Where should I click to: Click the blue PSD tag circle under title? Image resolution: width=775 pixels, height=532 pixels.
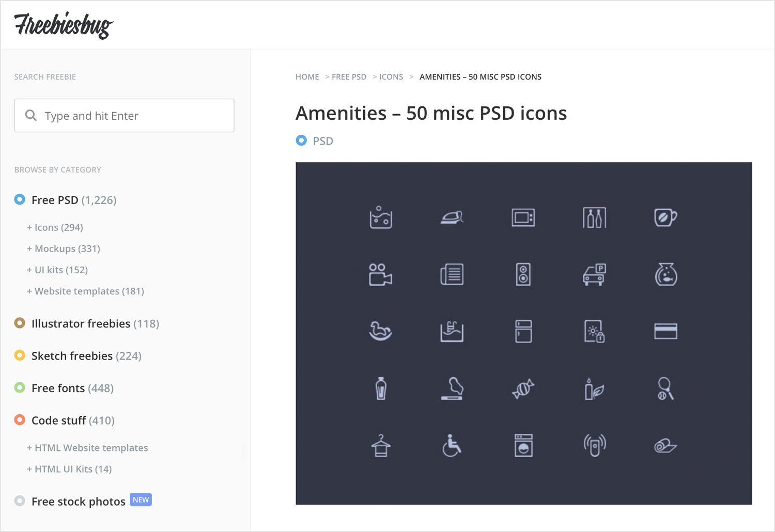point(301,140)
